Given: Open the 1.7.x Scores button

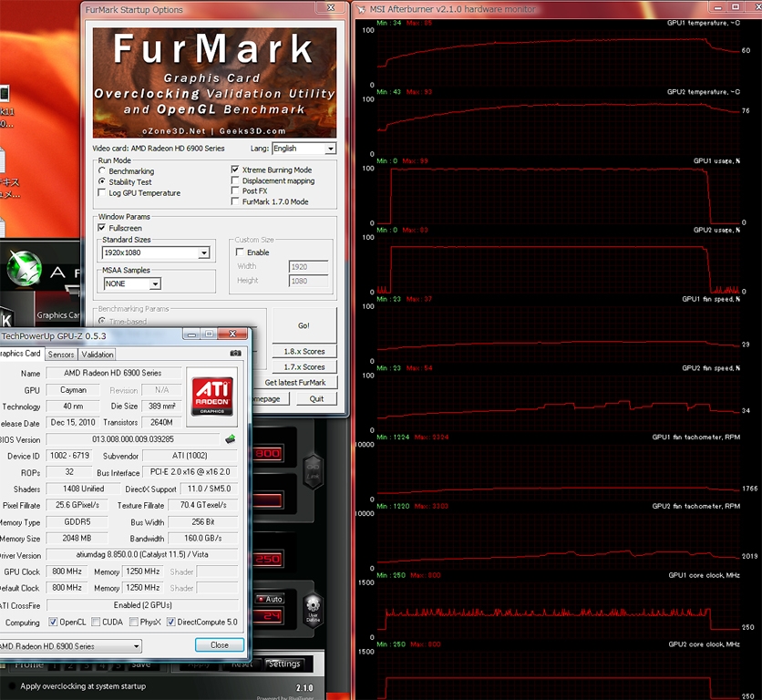Looking at the screenshot, I should click(x=304, y=367).
